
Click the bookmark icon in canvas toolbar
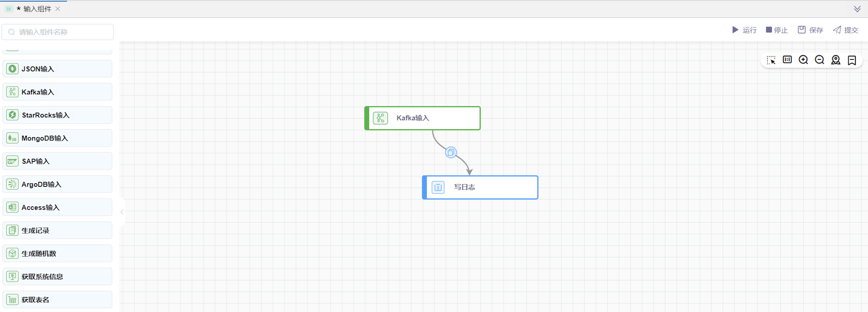pos(852,60)
